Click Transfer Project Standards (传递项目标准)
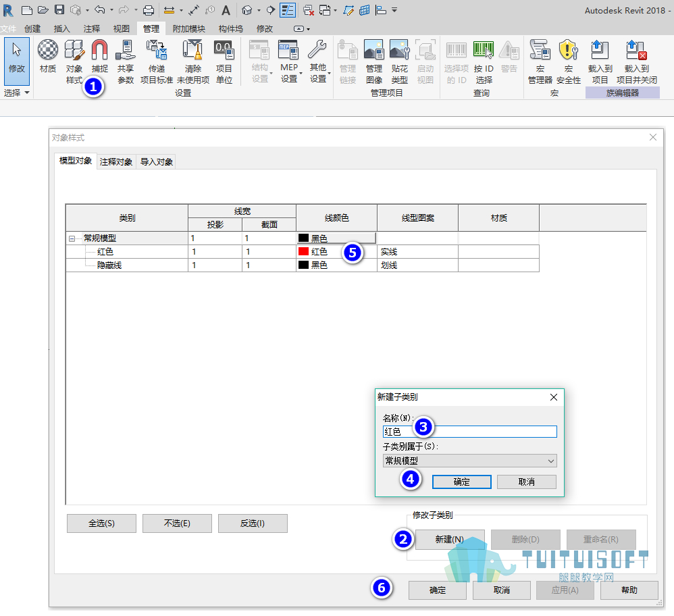Viewport: 674px width, 616px height. [x=157, y=61]
